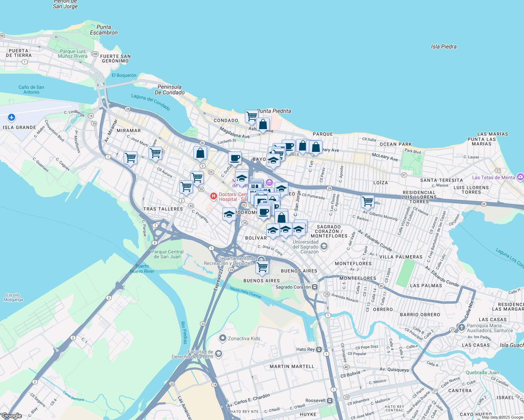Click the purple mall icon near the museum
Viewport: 524px width, 420px height.
pos(269,182)
